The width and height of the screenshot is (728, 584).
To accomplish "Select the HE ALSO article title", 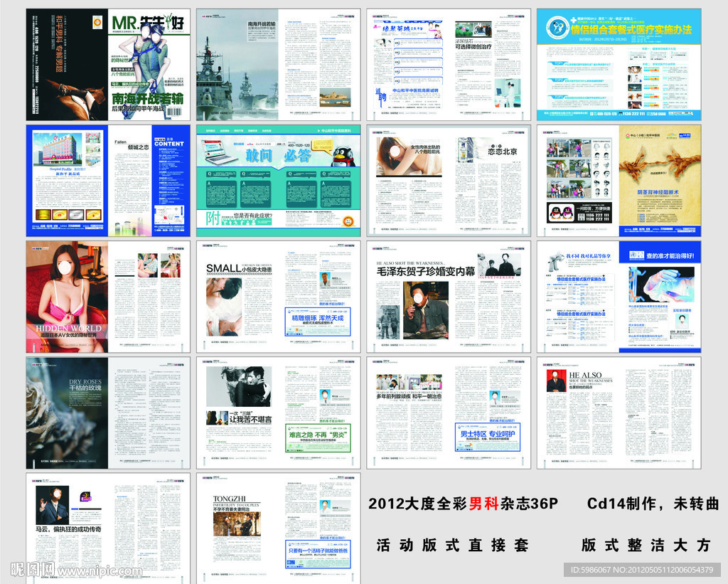I will (591, 378).
